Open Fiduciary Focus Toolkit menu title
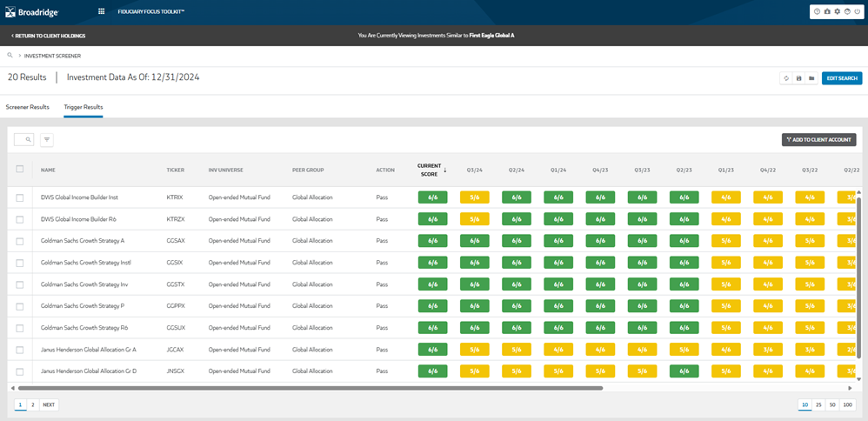 click(151, 11)
